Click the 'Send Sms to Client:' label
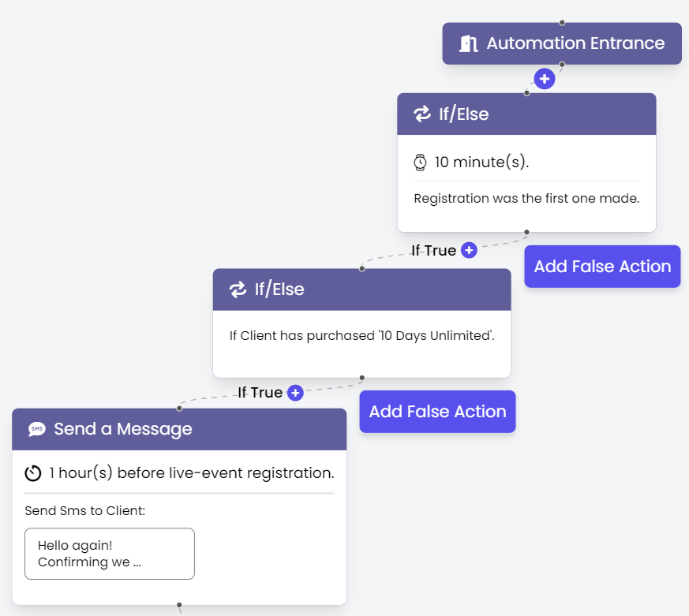The height and width of the screenshot is (616, 689). click(x=85, y=510)
